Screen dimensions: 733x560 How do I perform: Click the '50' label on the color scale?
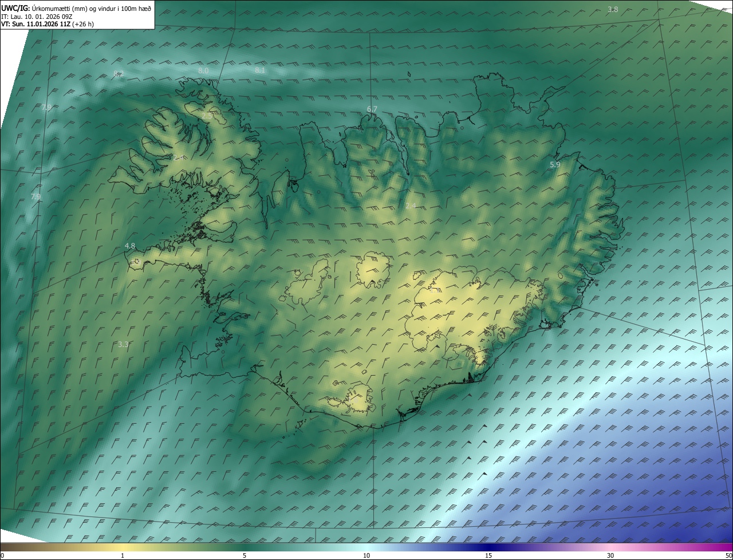[x=728, y=555]
